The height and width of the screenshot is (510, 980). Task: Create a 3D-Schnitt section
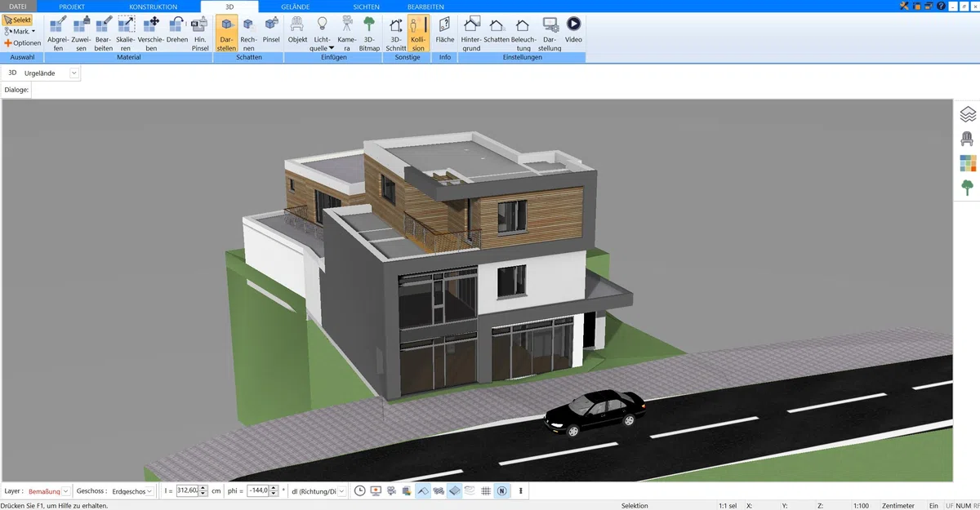point(396,33)
